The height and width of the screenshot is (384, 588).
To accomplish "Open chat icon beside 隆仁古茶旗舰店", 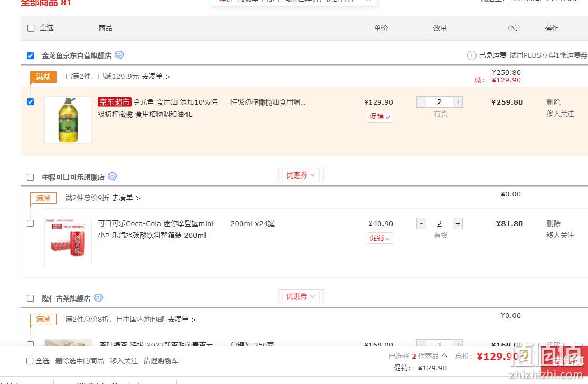I will click(x=98, y=298).
